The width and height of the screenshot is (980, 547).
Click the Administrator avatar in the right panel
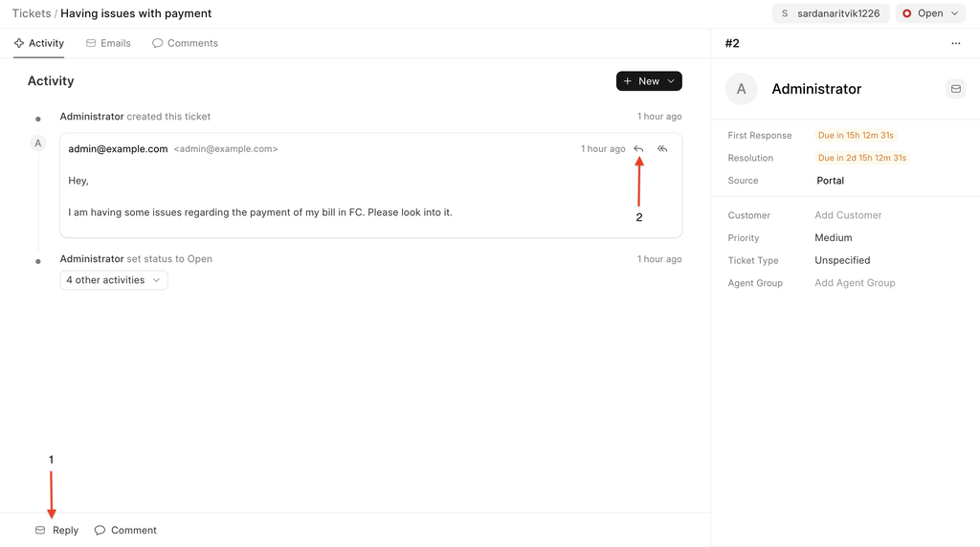tap(741, 89)
